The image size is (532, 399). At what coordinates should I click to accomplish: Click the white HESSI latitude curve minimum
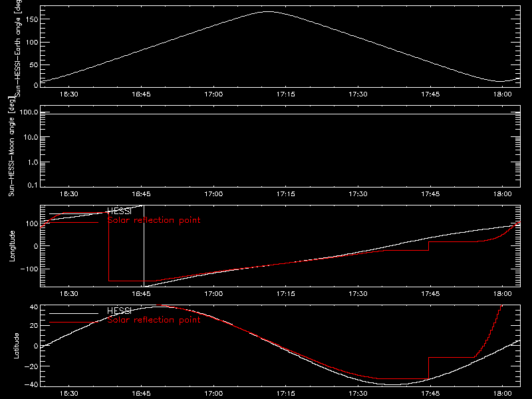[x=394, y=384]
